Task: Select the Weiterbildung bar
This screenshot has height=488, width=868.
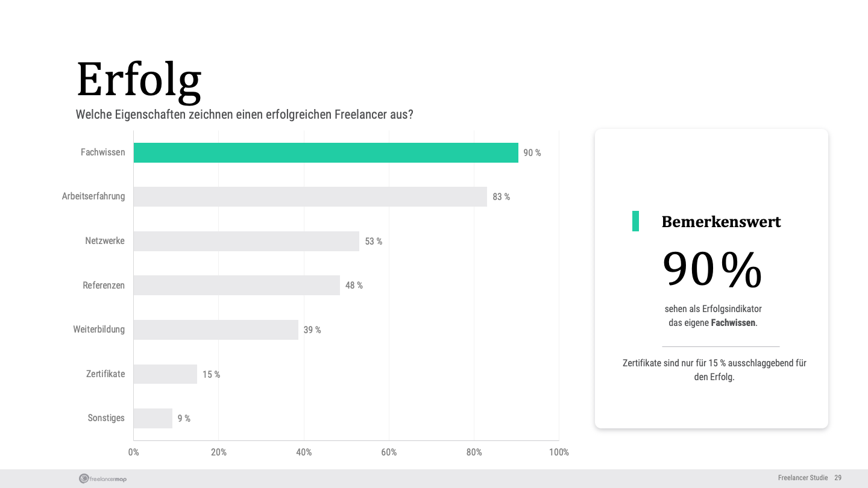Action: pyautogui.click(x=216, y=330)
